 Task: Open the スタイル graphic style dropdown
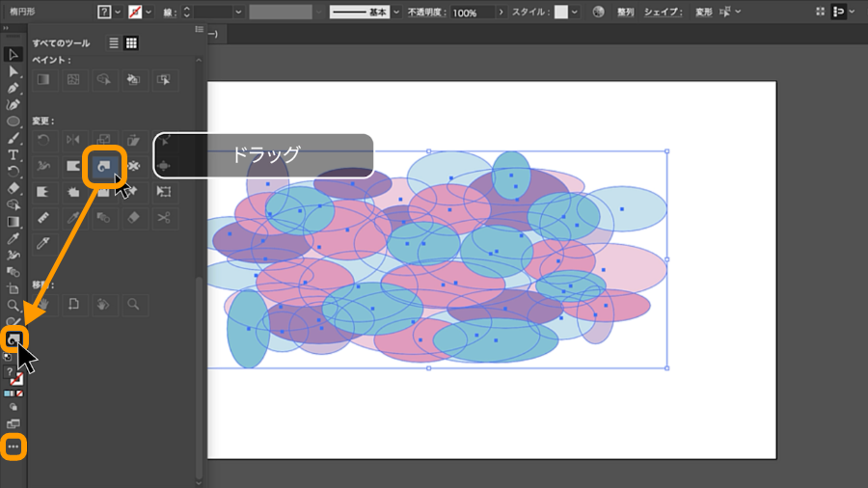point(575,12)
